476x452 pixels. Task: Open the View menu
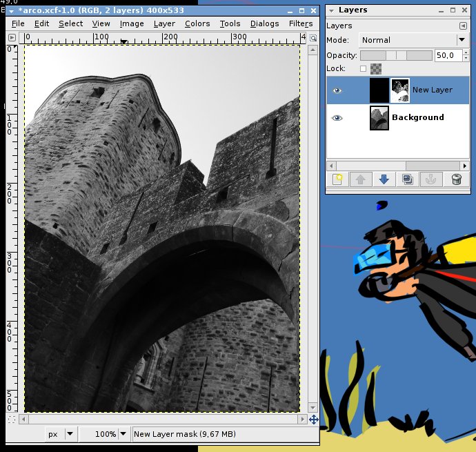101,23
